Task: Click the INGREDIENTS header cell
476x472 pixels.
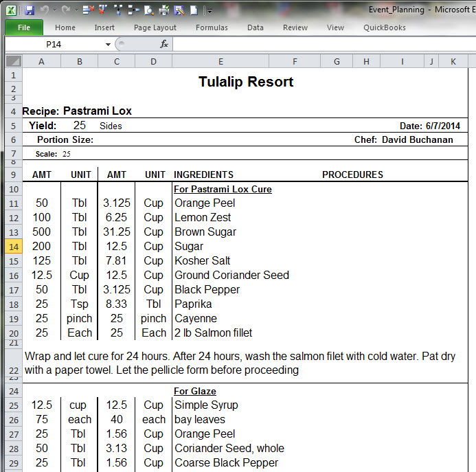Action: point(203,175)
